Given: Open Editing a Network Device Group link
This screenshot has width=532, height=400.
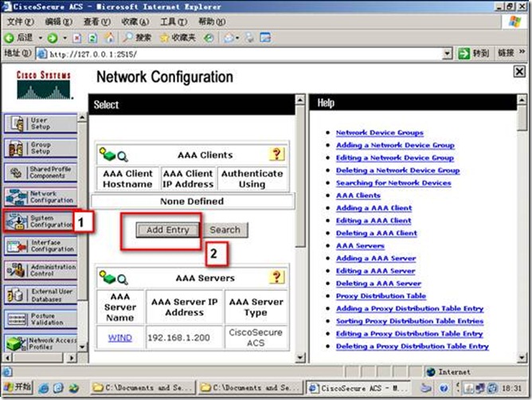Looking at the screenshot, I should pyautogui.click(x=395, y=158).
